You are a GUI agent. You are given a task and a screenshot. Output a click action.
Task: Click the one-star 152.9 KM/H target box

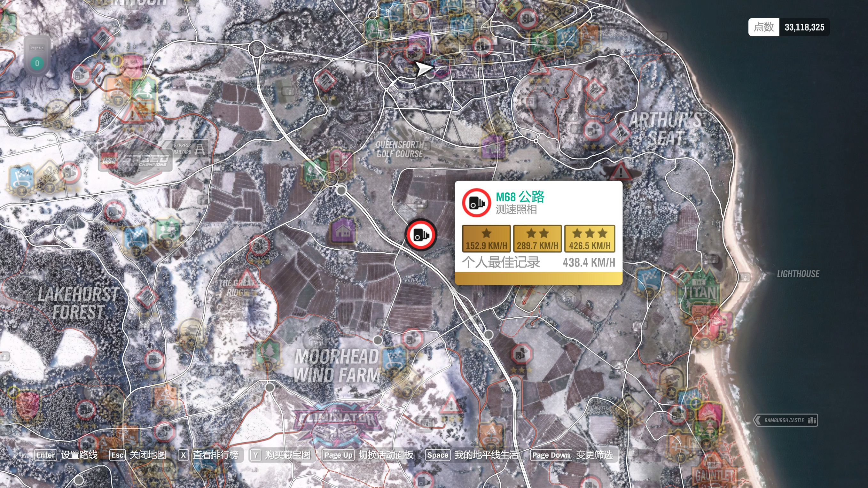[x=486, y=239]
